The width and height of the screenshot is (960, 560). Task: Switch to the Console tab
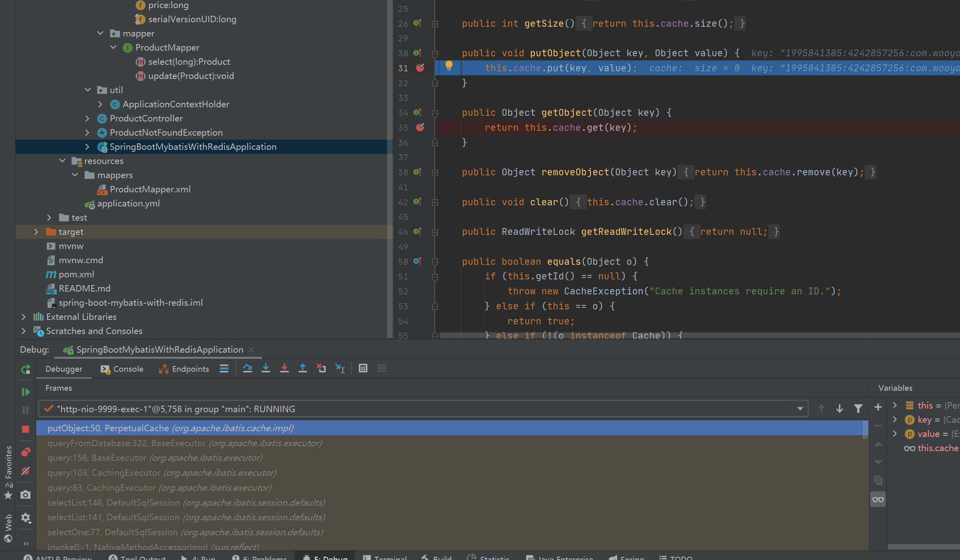122,369
